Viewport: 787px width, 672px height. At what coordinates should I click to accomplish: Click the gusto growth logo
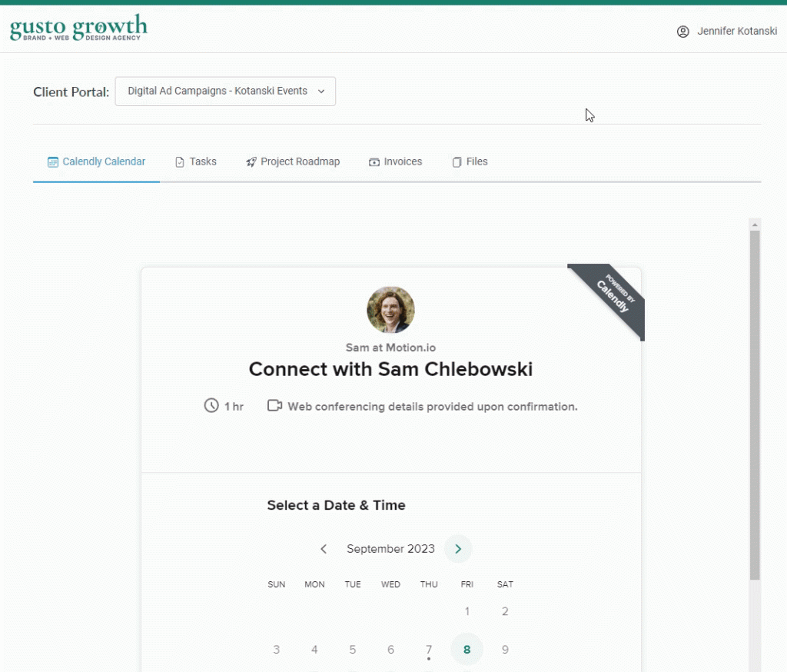pyautogui.click(x=79, y=28)
